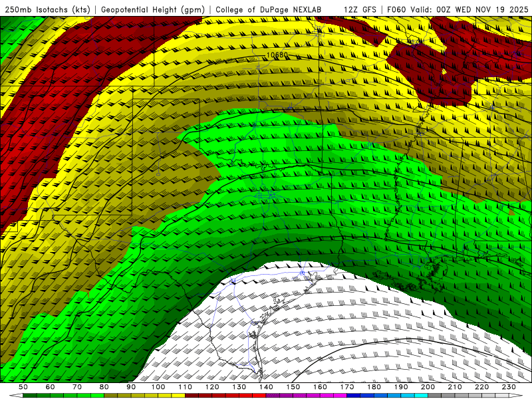
Task: Click the '10680' height contour label
Action: 277,55
